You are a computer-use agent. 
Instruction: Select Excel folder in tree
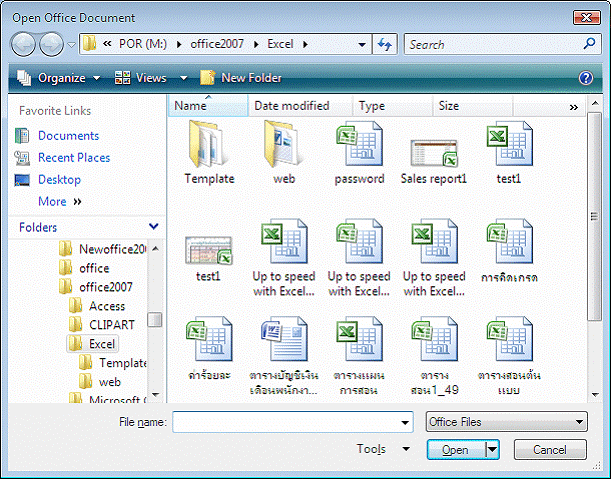pos(92,344)
